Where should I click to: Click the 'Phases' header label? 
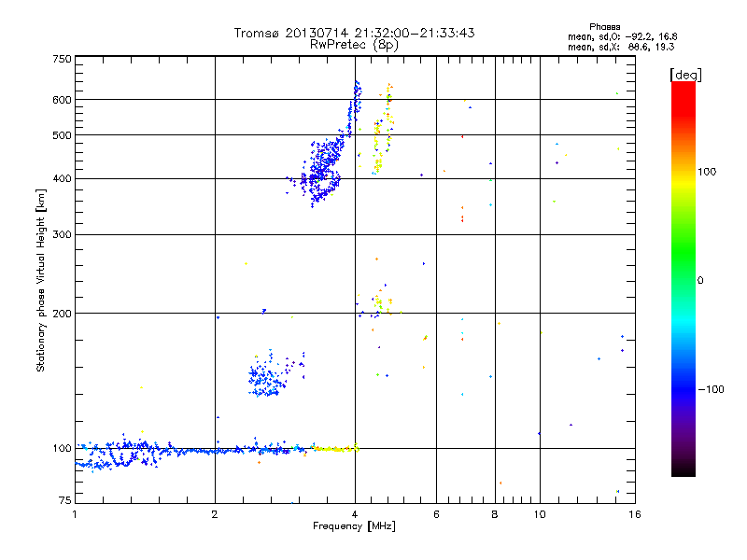pos(604,27)
